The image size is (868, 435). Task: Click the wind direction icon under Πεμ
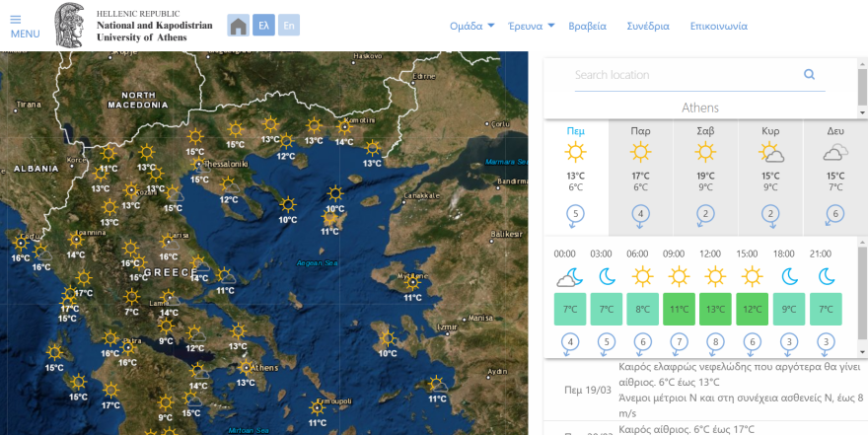[576, 214]
